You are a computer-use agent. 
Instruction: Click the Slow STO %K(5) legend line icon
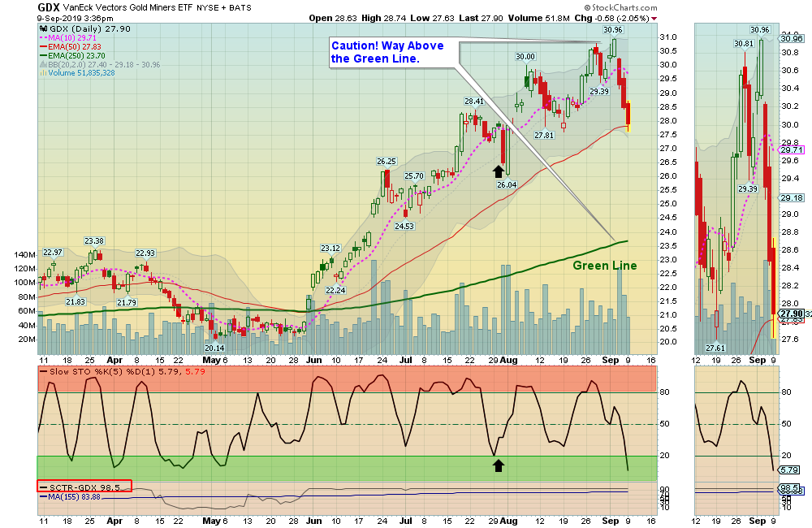point(44,371)
